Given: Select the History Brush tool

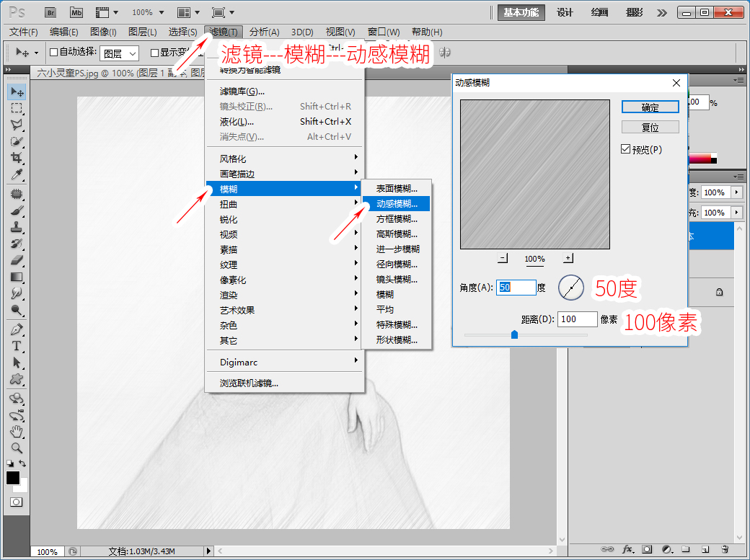Looking at the screenshot, I should point(17,244).
